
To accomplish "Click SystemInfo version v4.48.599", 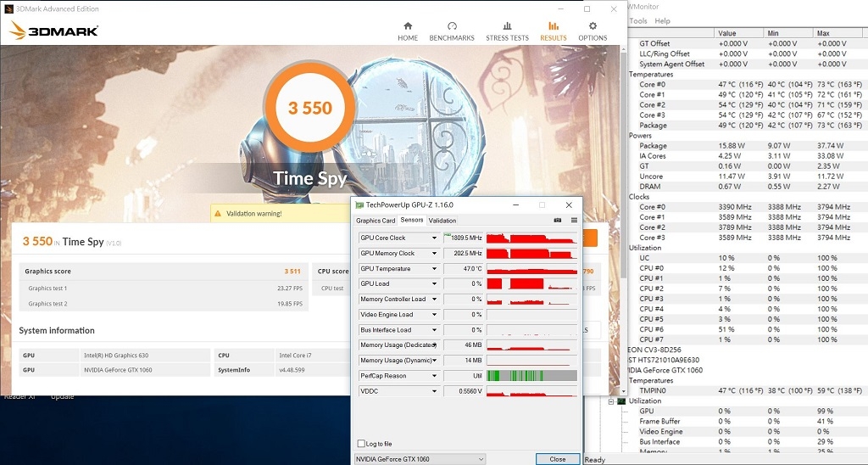I will [292, 370].
